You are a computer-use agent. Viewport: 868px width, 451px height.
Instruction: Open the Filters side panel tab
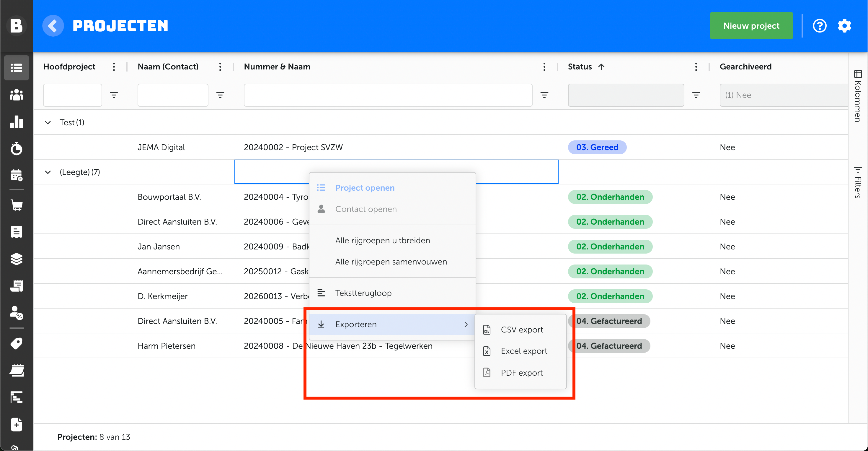[x=858, y=182]
